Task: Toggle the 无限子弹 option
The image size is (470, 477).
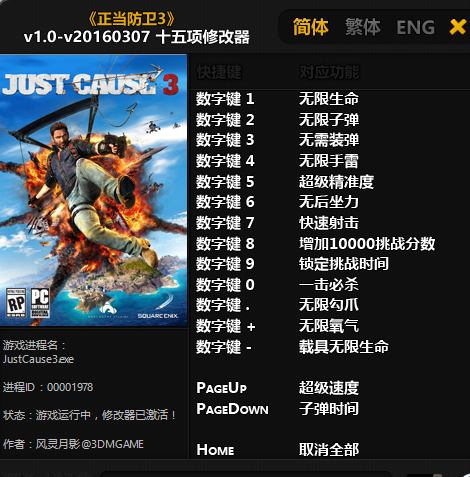Action: click(329, 120)
